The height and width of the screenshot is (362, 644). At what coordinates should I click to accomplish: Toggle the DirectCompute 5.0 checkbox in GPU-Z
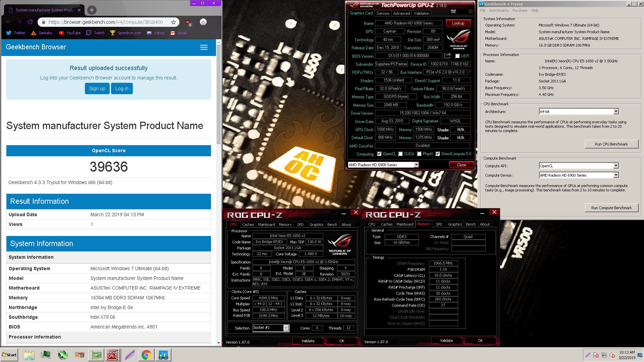[x=438, y=154]
